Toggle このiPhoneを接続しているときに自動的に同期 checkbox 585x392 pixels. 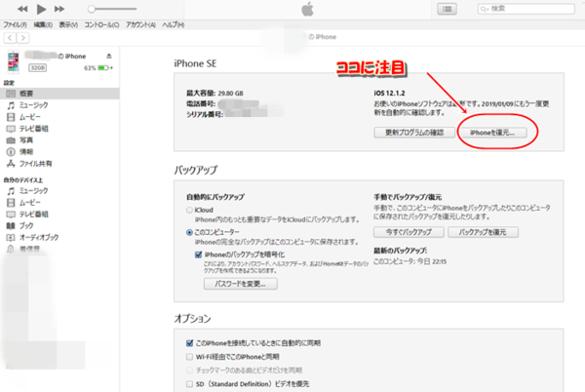pos(189,343)
